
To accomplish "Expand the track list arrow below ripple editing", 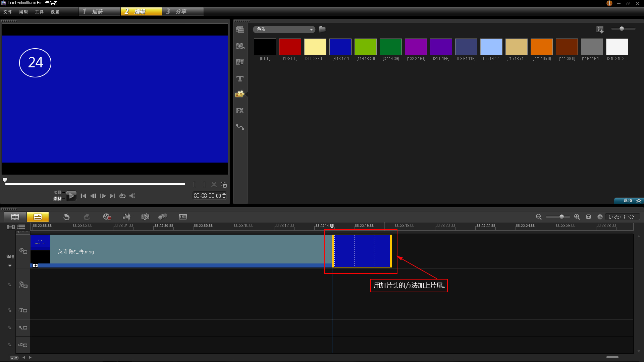I will click(x=10, y=265).
